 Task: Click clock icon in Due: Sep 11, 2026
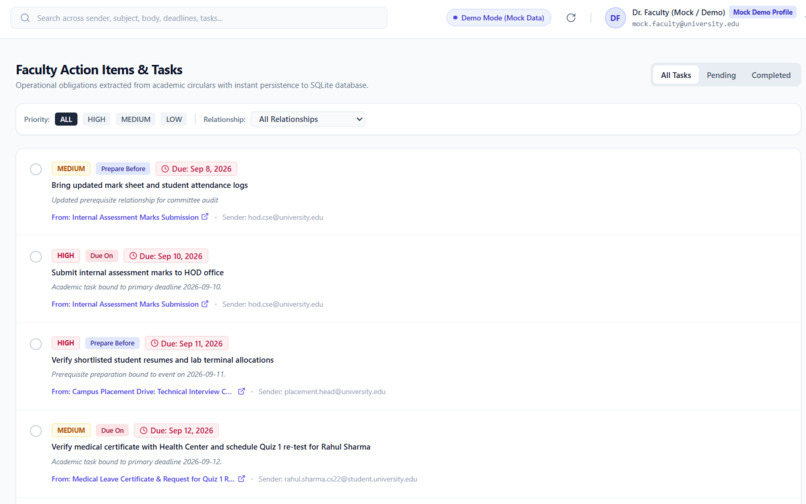pyautogui.click(x=154, y=343)
